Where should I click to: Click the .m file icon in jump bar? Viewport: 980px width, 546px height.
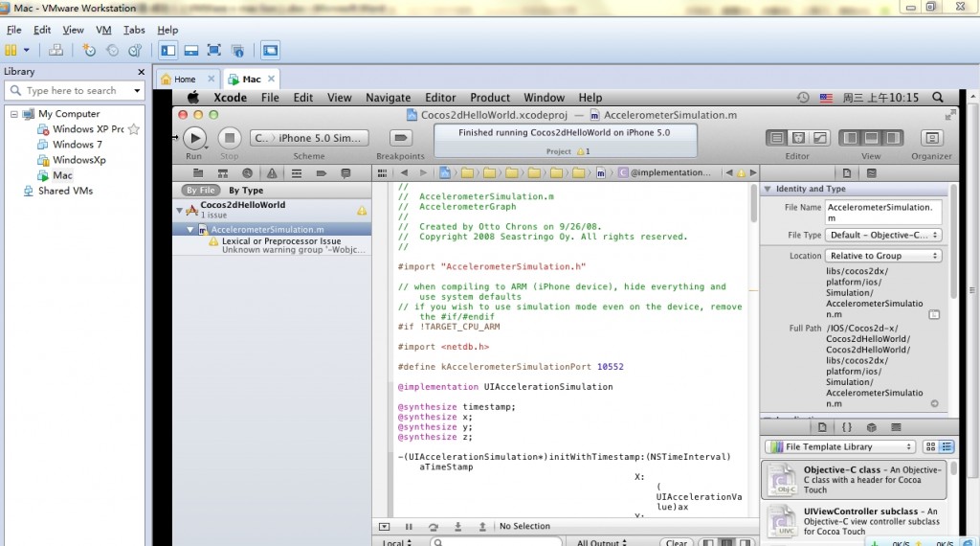point(600,173)
